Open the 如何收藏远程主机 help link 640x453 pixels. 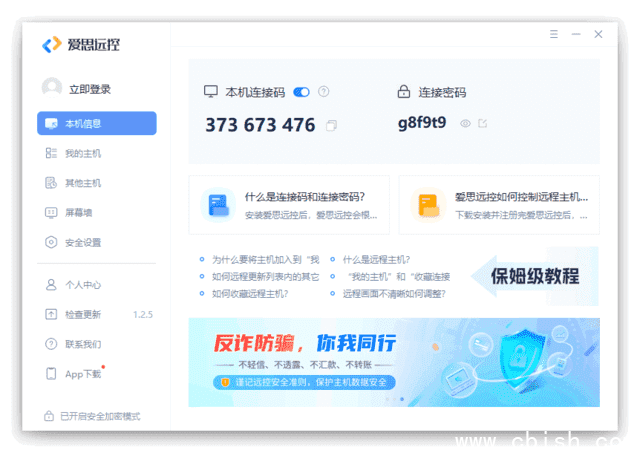[250, 294]
